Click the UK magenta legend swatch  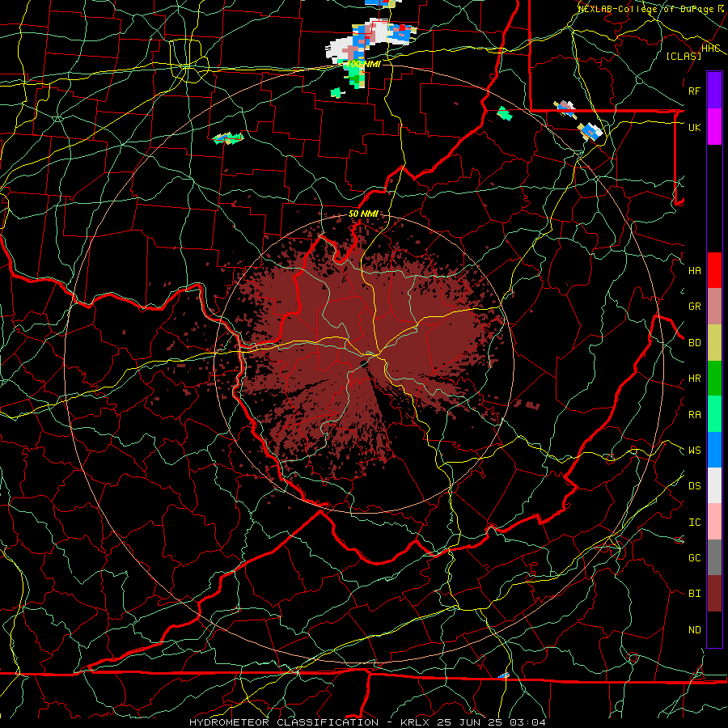pyautogui.click(x=714, y=127)
